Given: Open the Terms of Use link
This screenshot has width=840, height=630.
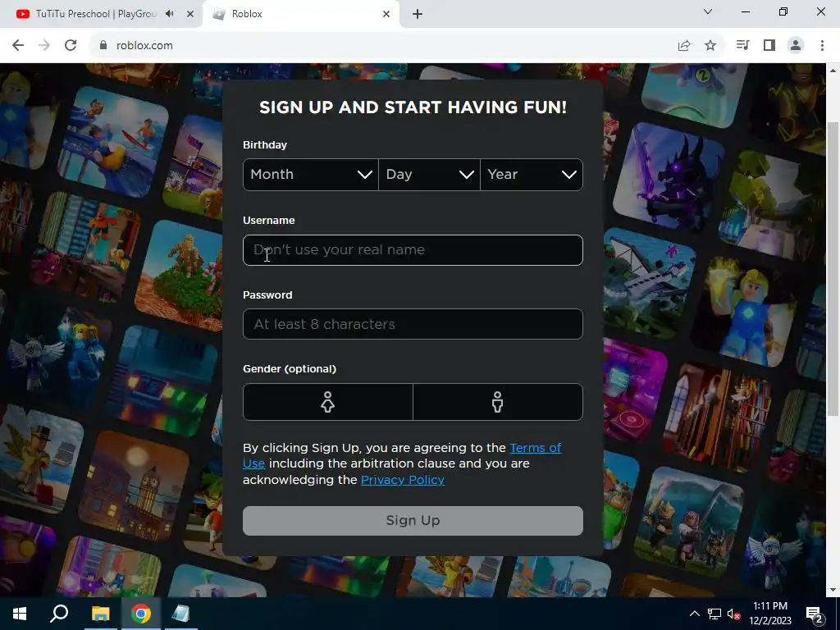Looking at the screenshot, I should [x=535, y=448].
